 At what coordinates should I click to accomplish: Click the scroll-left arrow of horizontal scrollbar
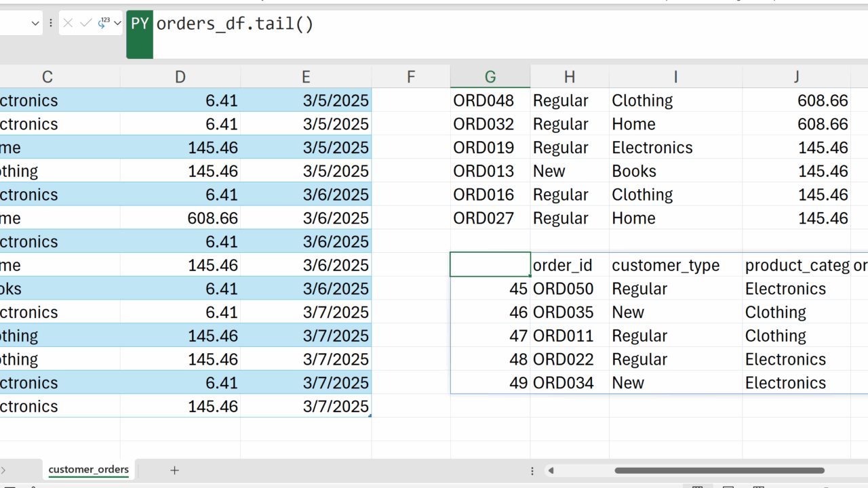tap(551, 470)
